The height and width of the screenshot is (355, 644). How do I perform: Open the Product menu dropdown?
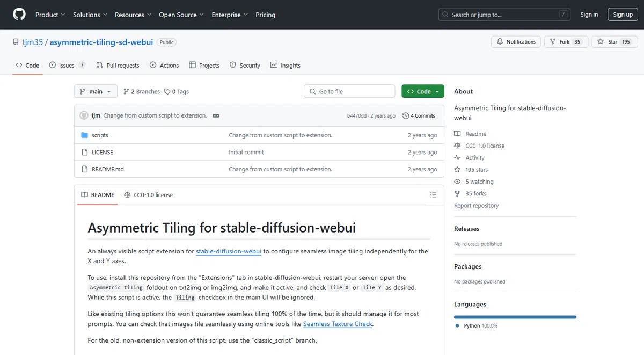click(x=50, y=15)
